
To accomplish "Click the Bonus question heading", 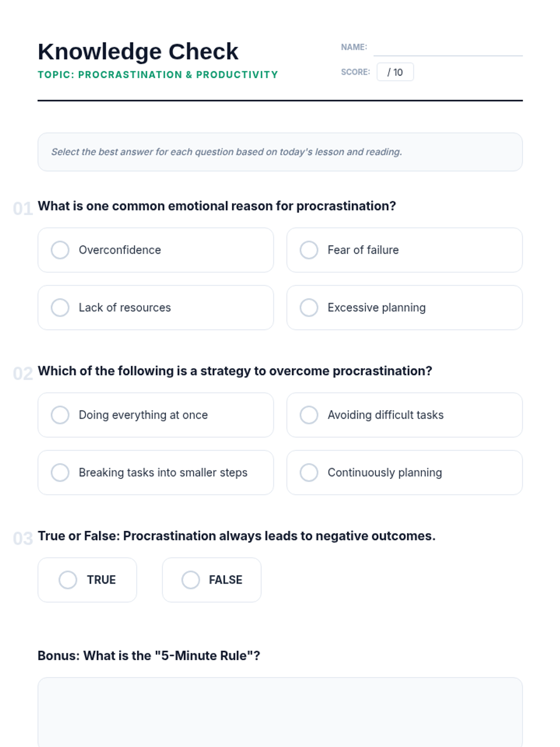I will point(149,655).
